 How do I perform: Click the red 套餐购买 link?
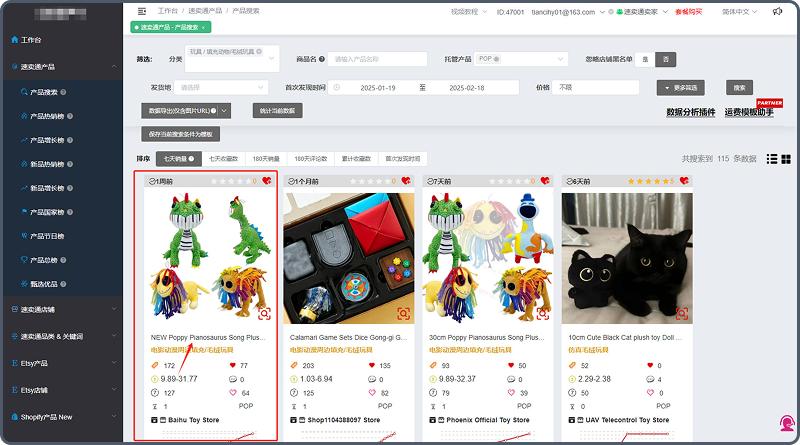(688, 12)
